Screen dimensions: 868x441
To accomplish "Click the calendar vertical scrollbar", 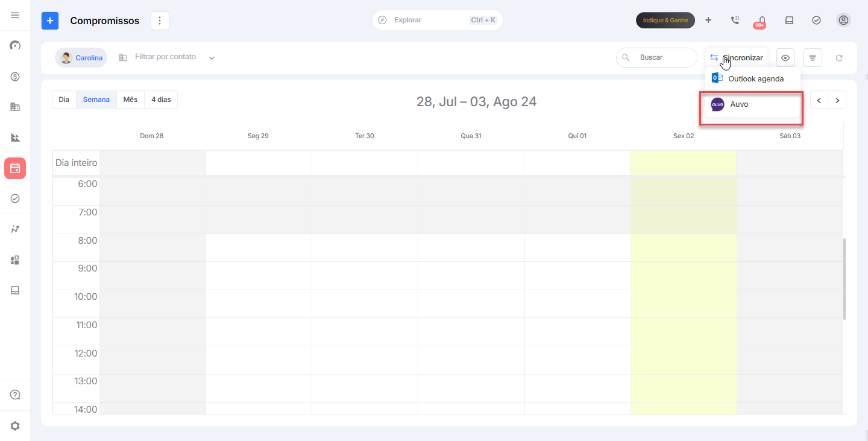I will point(844,279).
